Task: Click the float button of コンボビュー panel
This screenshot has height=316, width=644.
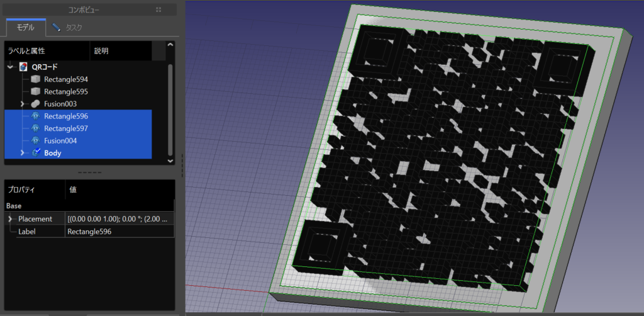Action: 158,9
